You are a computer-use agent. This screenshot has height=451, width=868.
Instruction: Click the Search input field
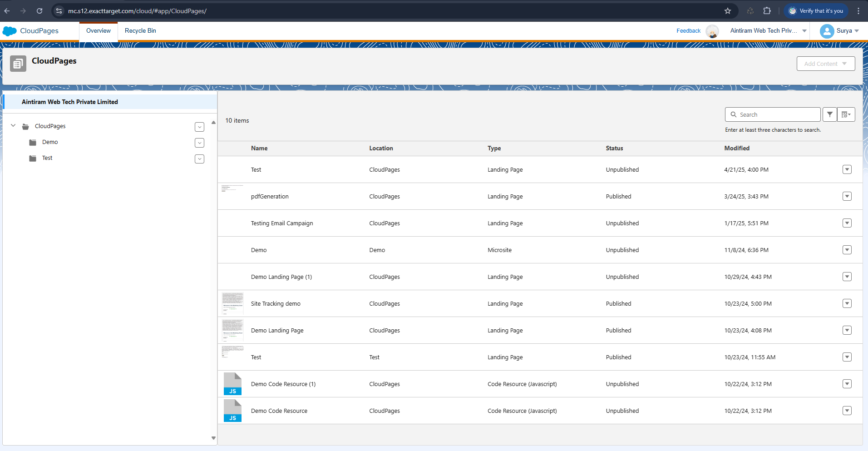coord(777,114)
